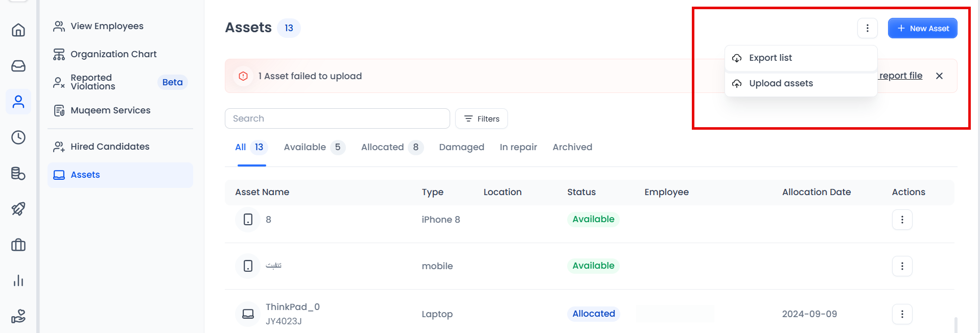Open the bar chart reports icon
This screenshot has height=333, width=980.
(x=18, y=280)
